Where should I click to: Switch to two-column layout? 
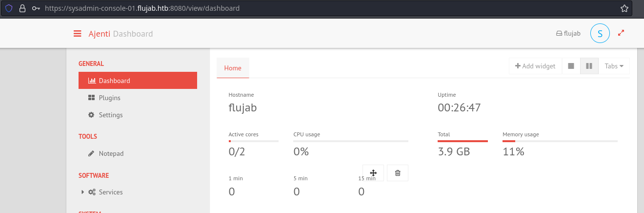pyautogui.click(x=589, y=66)
